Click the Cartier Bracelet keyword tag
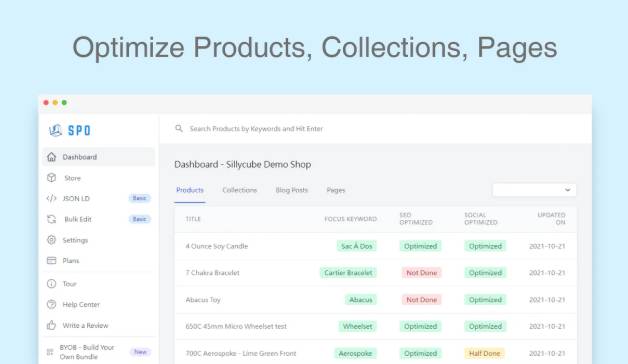The height and width of the screenshot is (364, 628). [348, 273]
